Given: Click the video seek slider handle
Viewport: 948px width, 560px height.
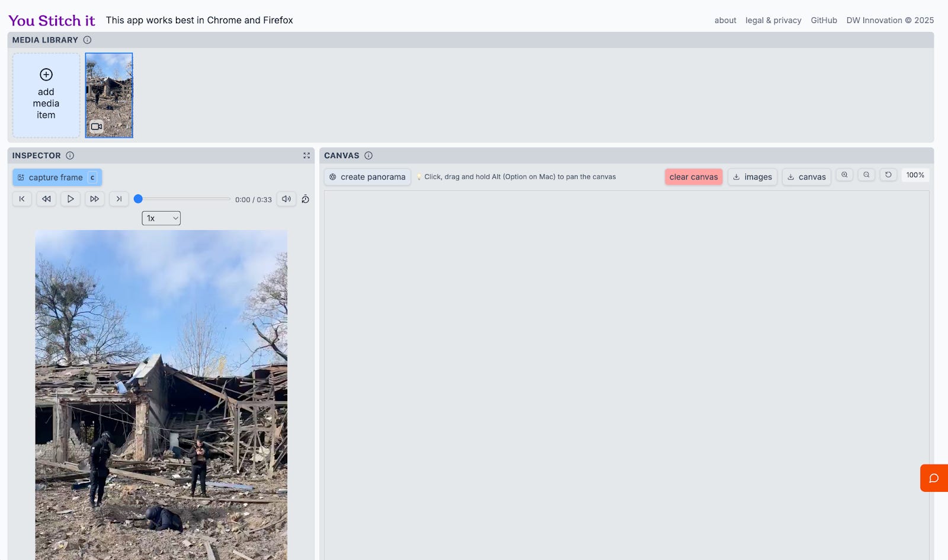Looking at the screenshot, I should [138, 199].
